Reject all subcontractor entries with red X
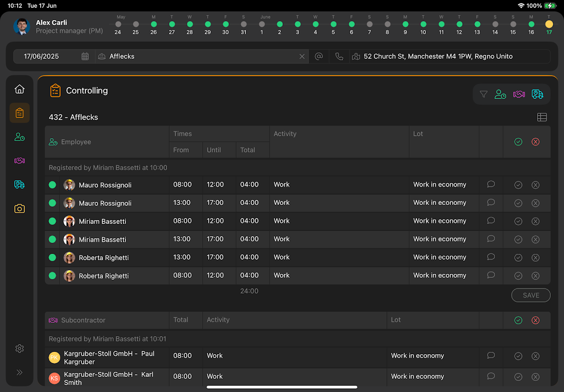 click(535, 320)
